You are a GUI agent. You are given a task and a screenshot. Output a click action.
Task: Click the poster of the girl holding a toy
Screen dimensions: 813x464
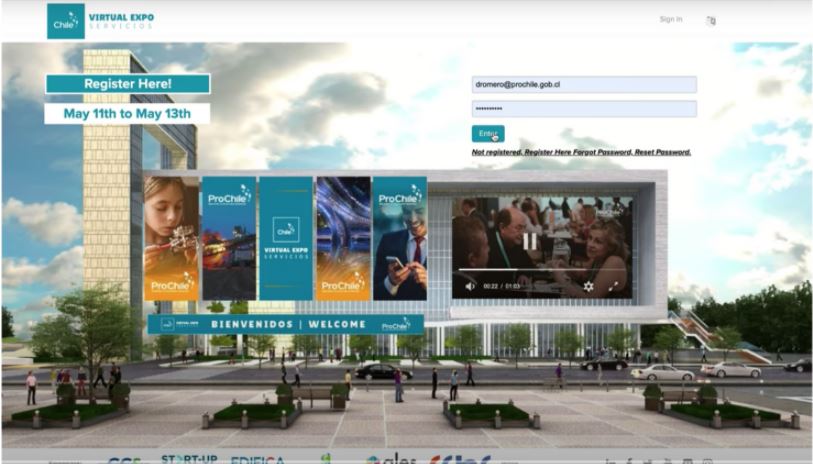click(x=171, y=238)
